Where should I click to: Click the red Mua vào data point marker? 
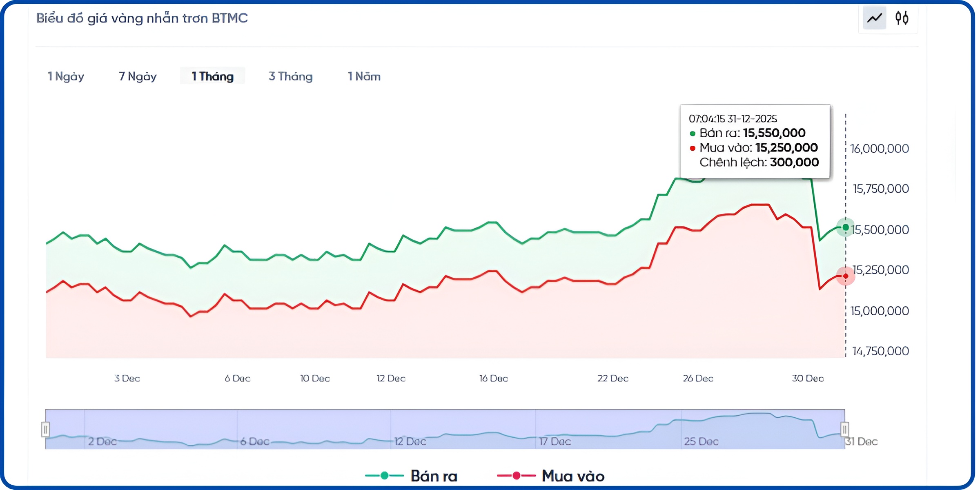(x=845, y=276)
